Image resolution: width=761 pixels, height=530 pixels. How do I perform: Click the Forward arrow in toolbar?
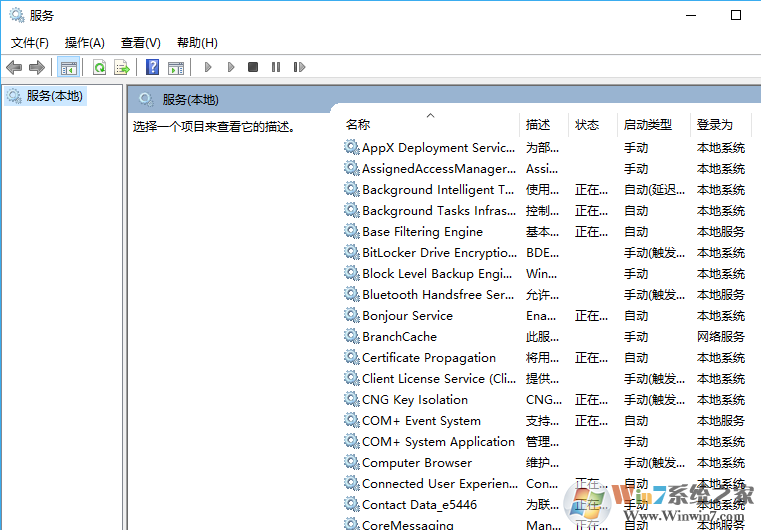[x=37, y=67]
